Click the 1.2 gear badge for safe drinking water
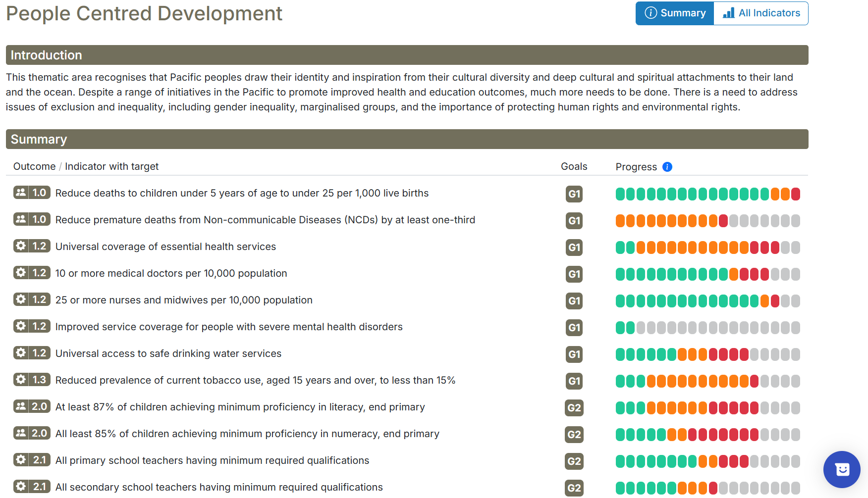The height and width of the screenshot is (498, 868). (x=32, y=353)
